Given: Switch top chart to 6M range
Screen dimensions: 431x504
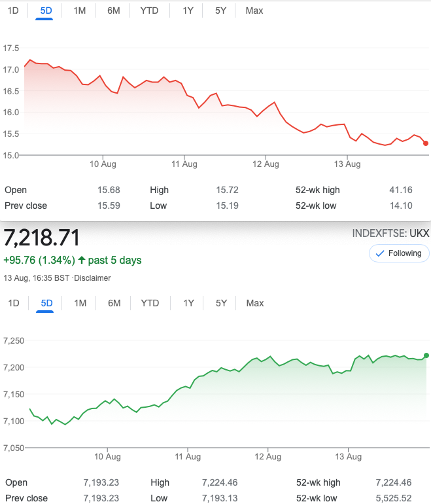Looking at the screenshot, I should tap(114, 10).
